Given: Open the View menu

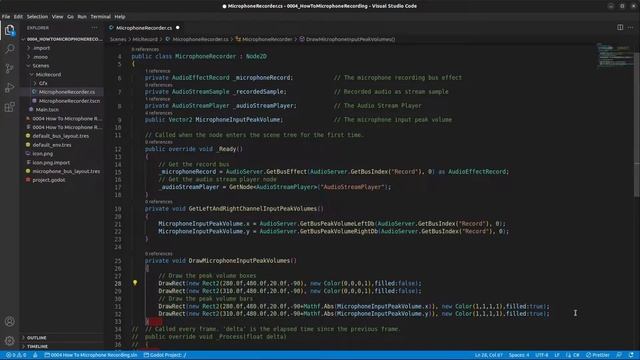Looking at the screenshot, I should pos(57,17).
